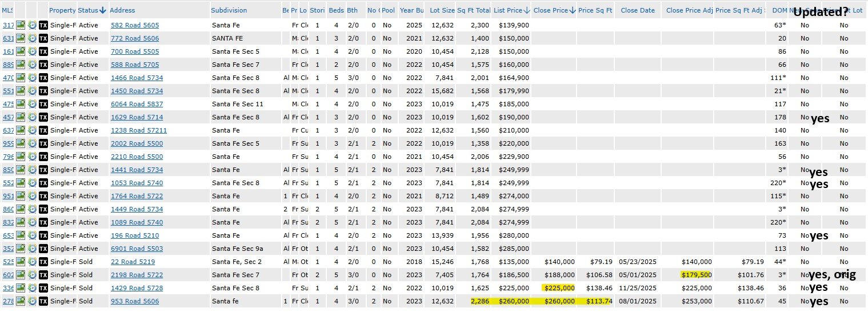Open photos icon for 22 Road 5219

point(21,262)
